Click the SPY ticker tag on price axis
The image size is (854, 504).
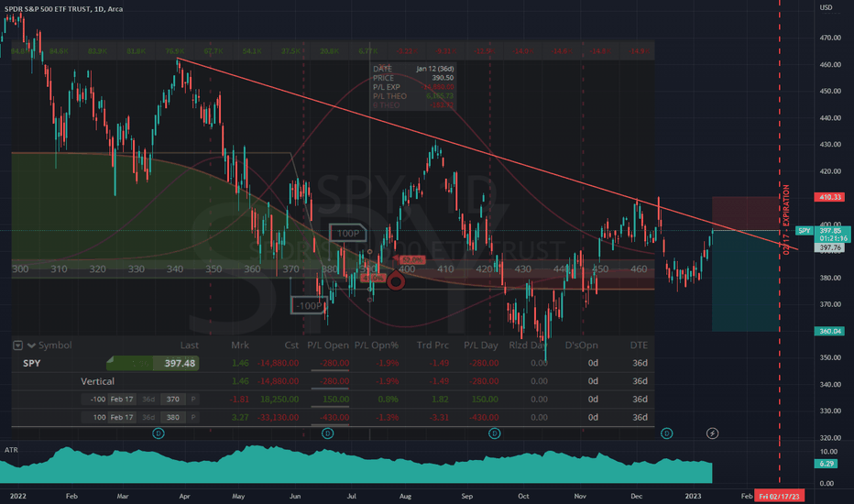click(805, 231)
